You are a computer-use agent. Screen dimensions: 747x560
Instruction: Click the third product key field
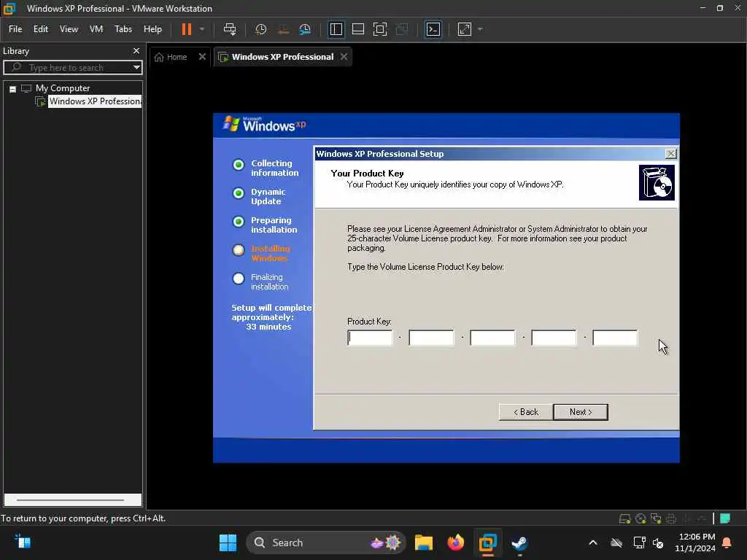492,338
